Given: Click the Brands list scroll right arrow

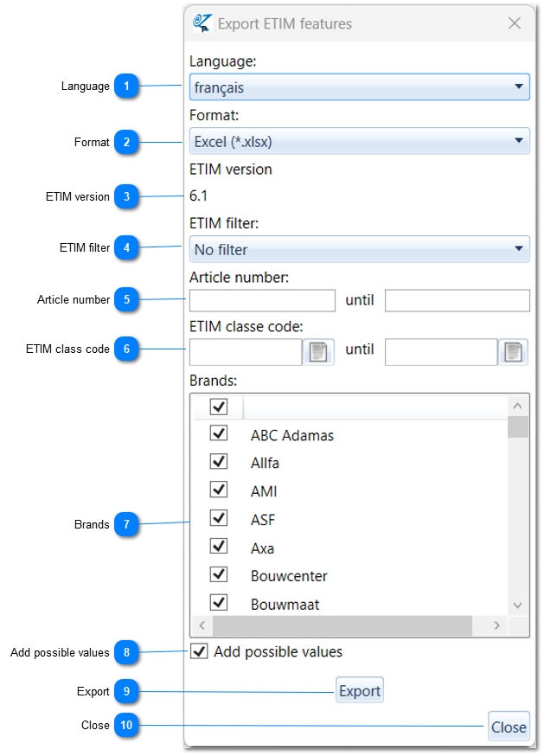Looking at the screenshot, I should (496, 625).
